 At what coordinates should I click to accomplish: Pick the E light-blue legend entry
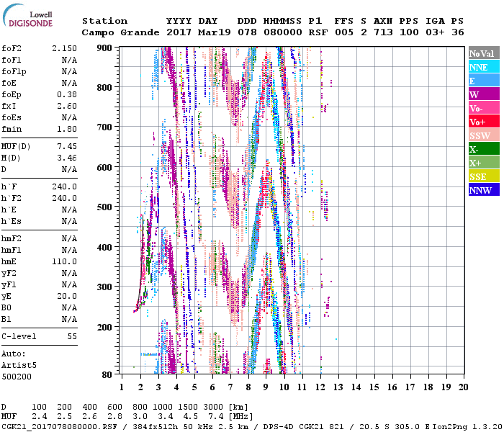click(483, 81)
